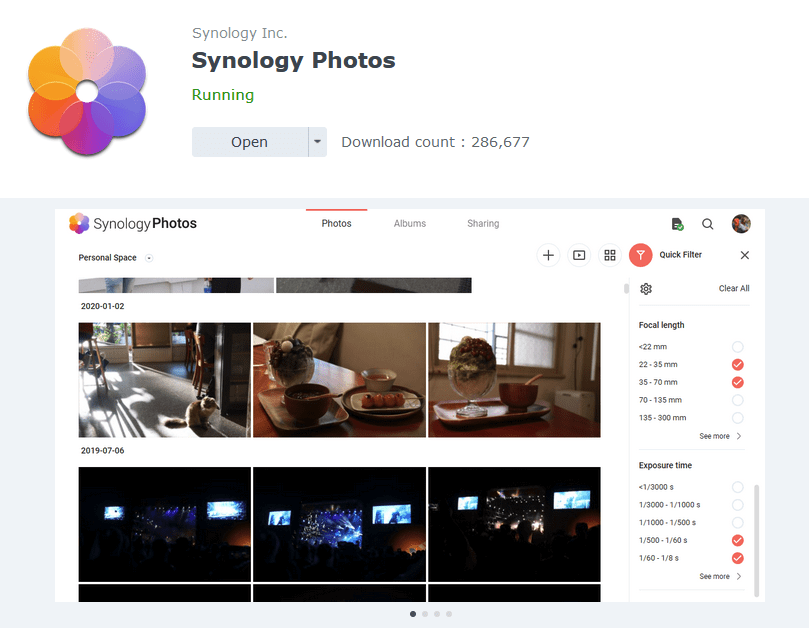The width and height of the screenshot is (809, 644).
Task: Close the Quick Filter panel
Action: [x=745, y=255]
